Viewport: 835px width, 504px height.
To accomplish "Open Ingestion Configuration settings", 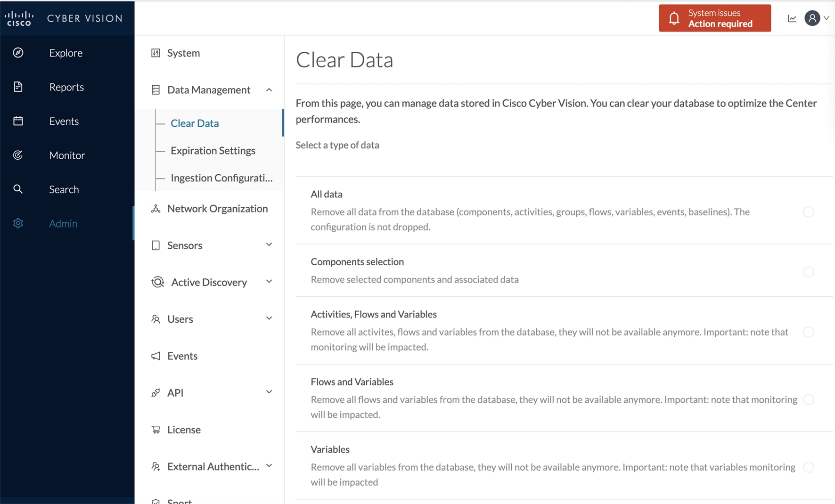I will coord(221,178).
